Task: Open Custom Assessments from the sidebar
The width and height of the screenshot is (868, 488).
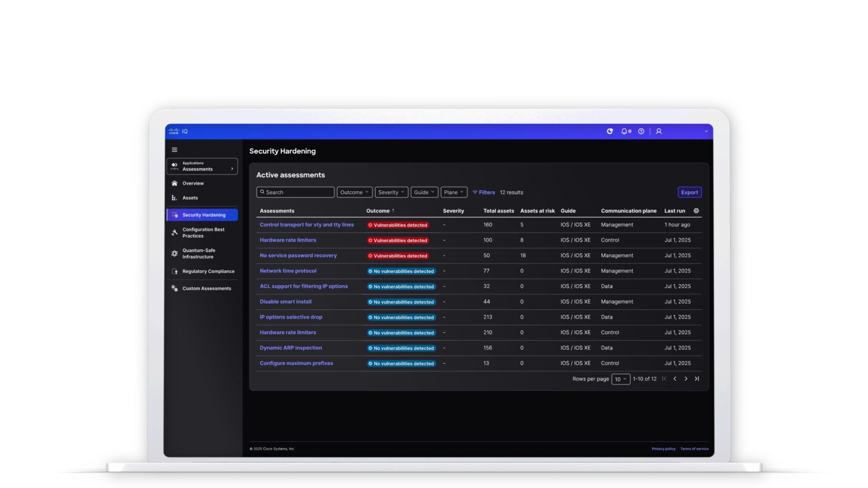Action: click(207, 288)
